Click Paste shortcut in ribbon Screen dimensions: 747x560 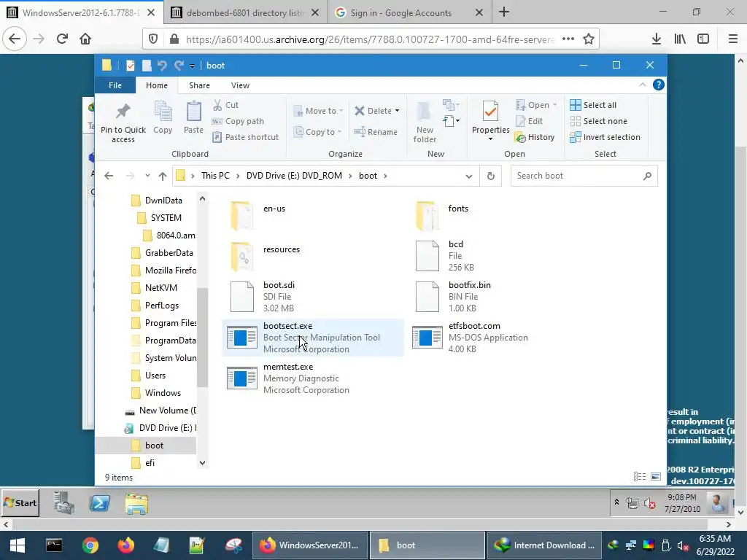(245, 137)
